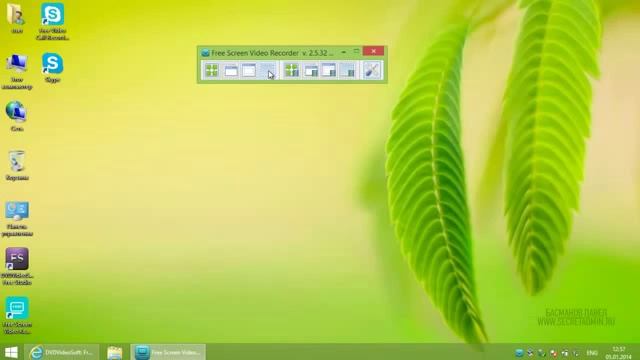Select the capture full screen screenshot tool
Screen dimensions: 640x360
click(x=212, y=70)
